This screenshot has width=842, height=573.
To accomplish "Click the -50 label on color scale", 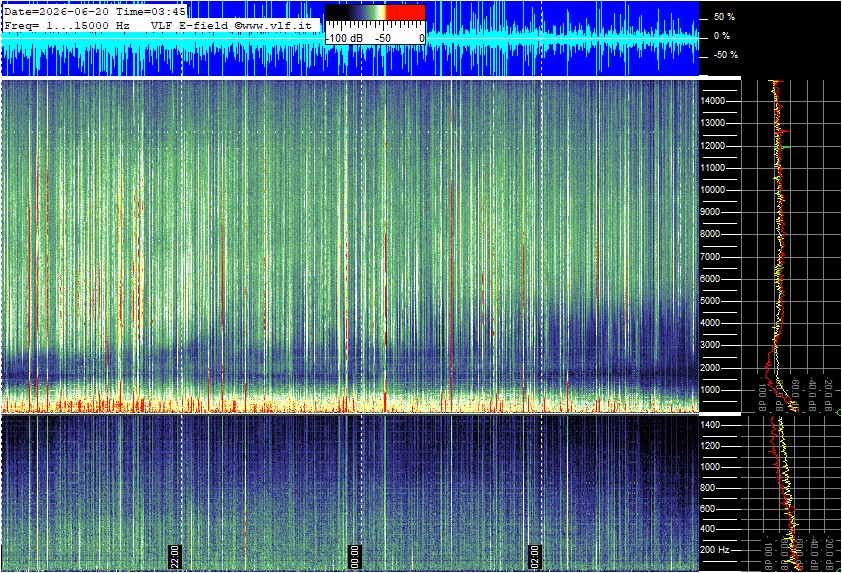I will 383,38.
